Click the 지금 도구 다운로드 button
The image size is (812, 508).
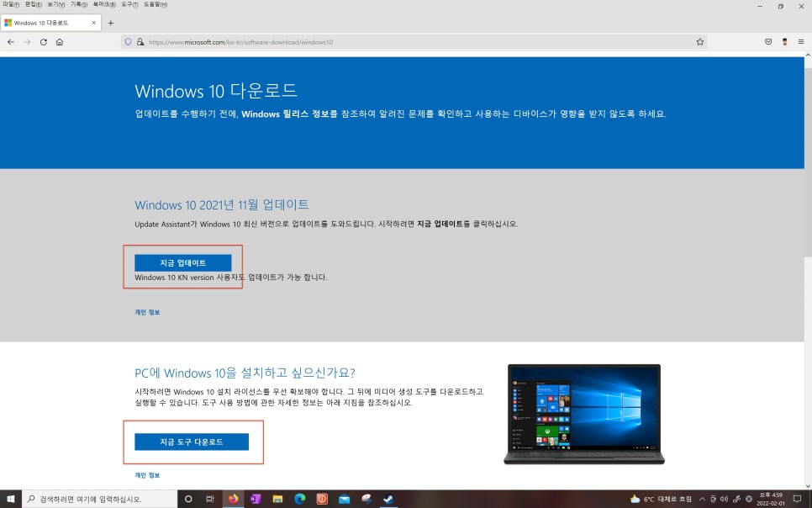[x=192, y=442]
